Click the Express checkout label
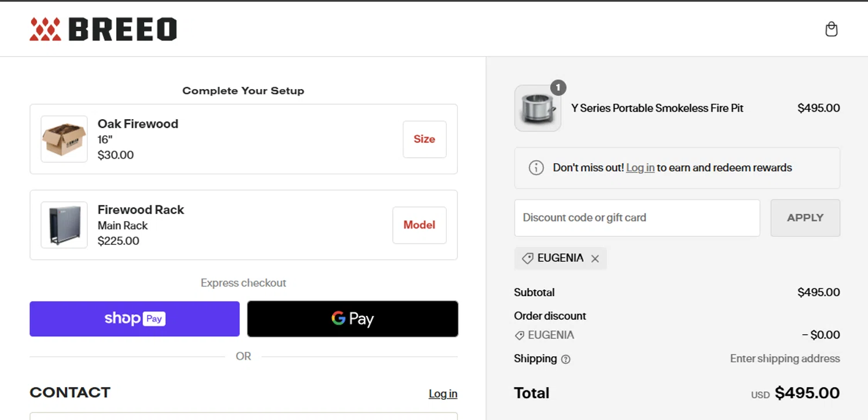 pyautogui.click(x=243, y=283)
